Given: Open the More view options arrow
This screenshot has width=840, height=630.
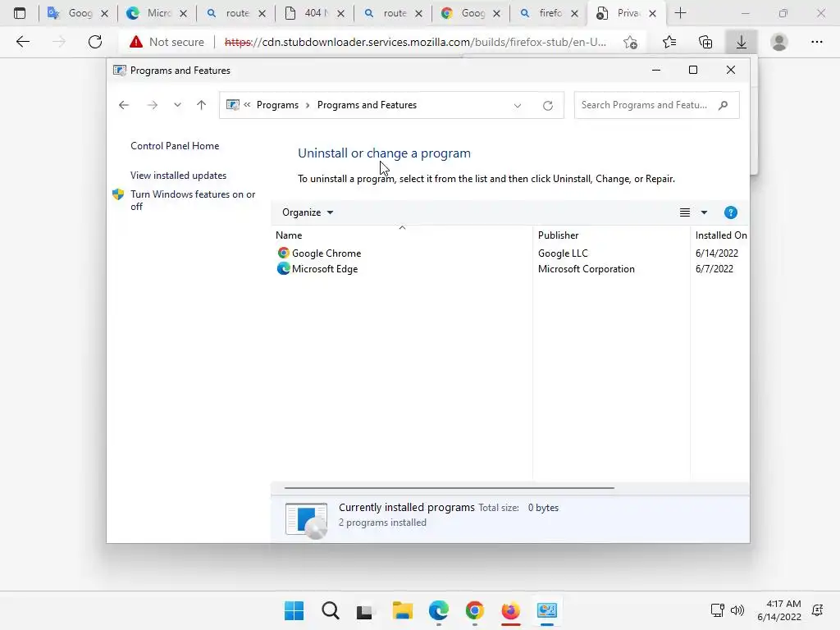Looking at the screenshot, I should (x=704, y=212).
